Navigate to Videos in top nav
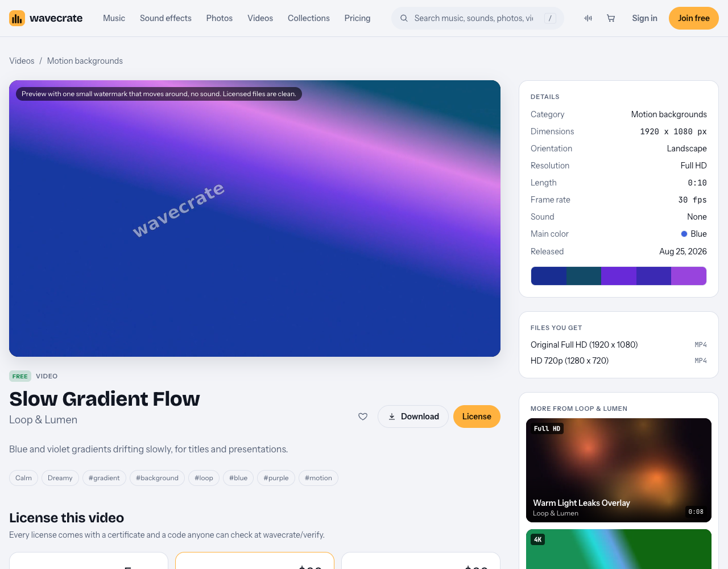728x569 pixels. tap(260, 18)
